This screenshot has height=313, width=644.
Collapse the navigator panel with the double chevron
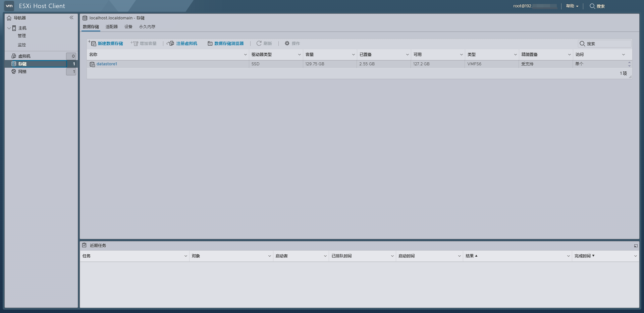tap(71, 17)
